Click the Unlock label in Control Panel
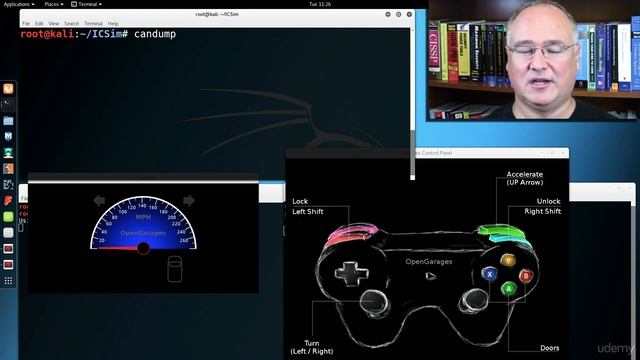Image resolution: width=640 pixels, height=360 pixels. pyautogui.click(x=549, y=201)
